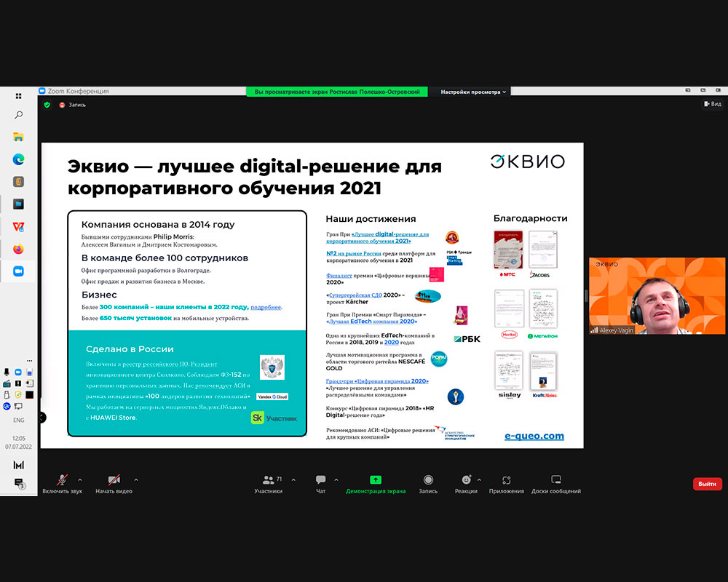
Task: Open «Лучшая EdTech компания 2020» link
Action: coord(371,321)
